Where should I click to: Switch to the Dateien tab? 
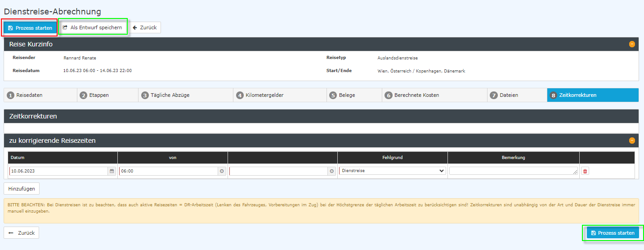pos(517,95)
